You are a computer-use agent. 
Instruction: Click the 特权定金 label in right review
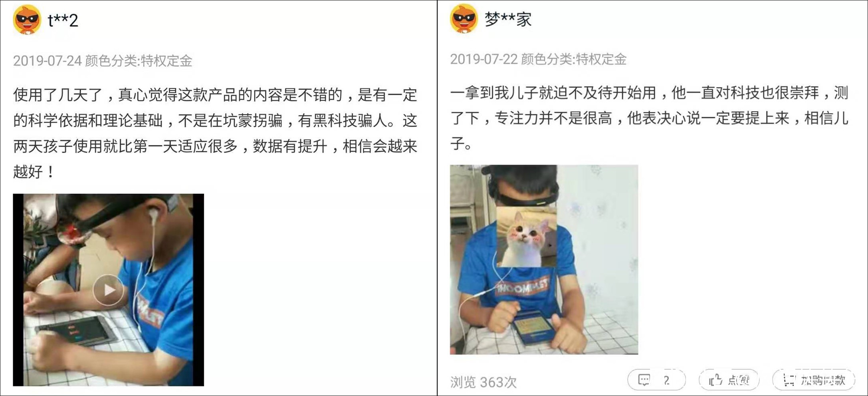click(601, 60)
